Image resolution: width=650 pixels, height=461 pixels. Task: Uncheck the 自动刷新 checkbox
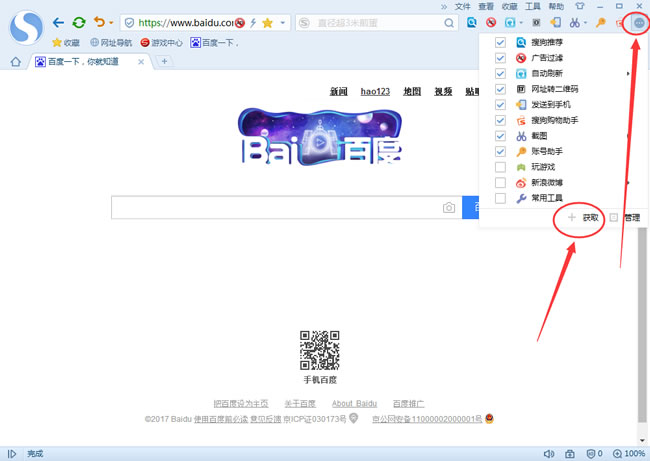click(x=500, y=73)
